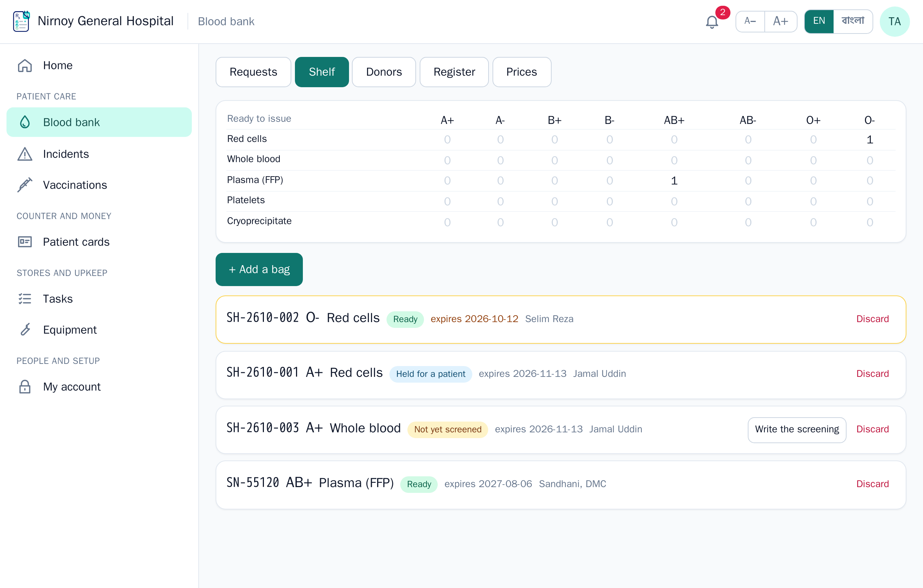
Task: Discard bag SH-2610-001
Action: pos(873,374)
